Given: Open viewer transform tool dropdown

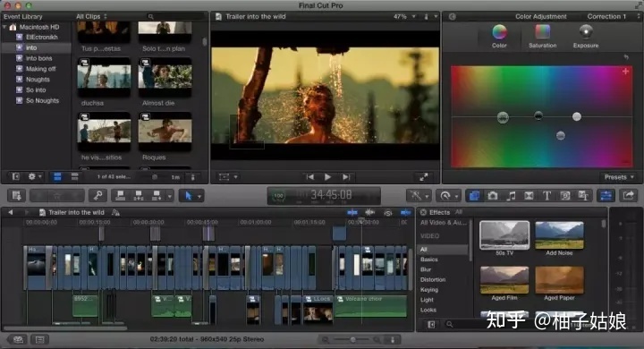Looking at the screenshot, I should coord(228,177).
